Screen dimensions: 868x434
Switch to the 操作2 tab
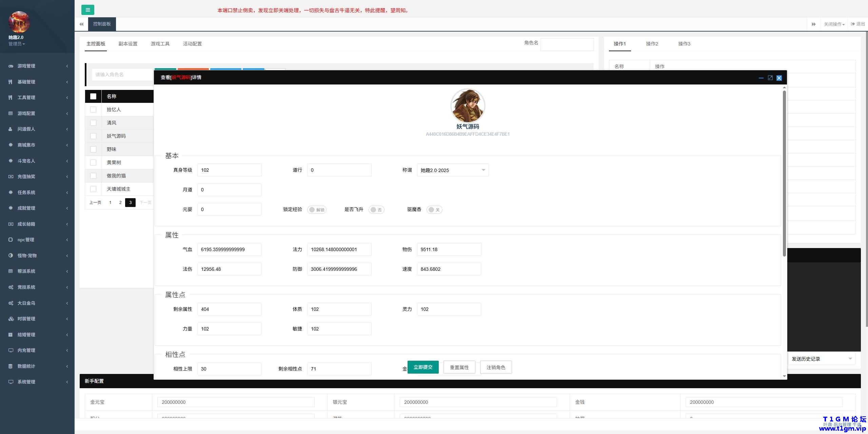(x=652, y=44)
